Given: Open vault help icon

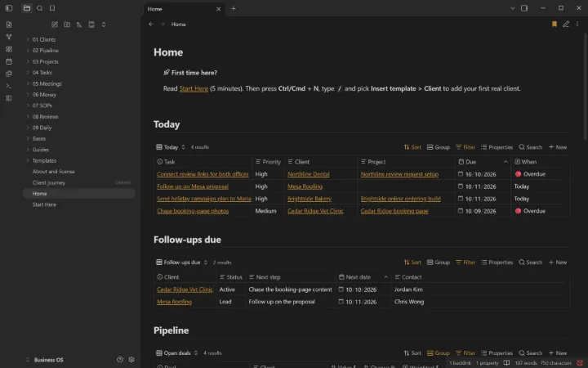Looking at the screenshot, I should tap(120, 360).
